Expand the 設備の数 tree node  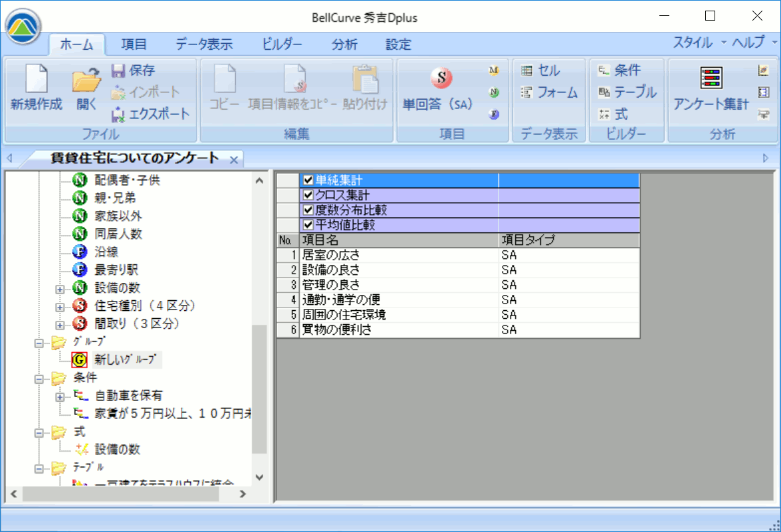coord(59,289)
